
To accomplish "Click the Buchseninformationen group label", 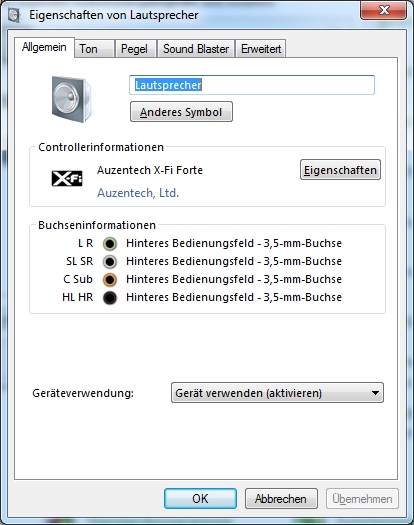I will click(97, 225).
